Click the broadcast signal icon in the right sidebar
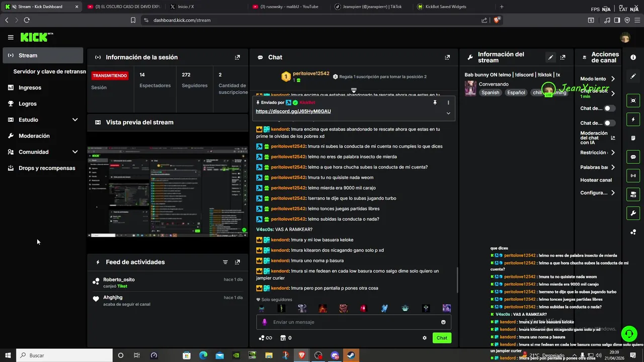This screenshot has height=362, width=644. [633, 175]
